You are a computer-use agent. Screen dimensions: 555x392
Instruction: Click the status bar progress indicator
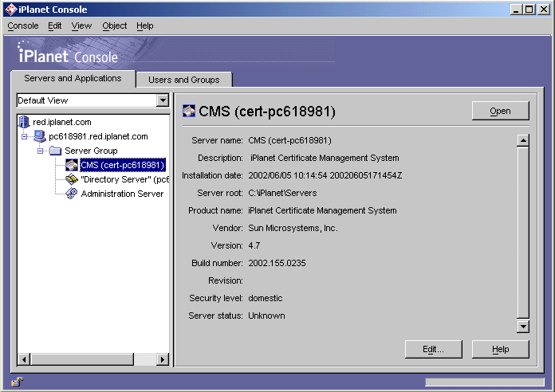tap(484, 382)
